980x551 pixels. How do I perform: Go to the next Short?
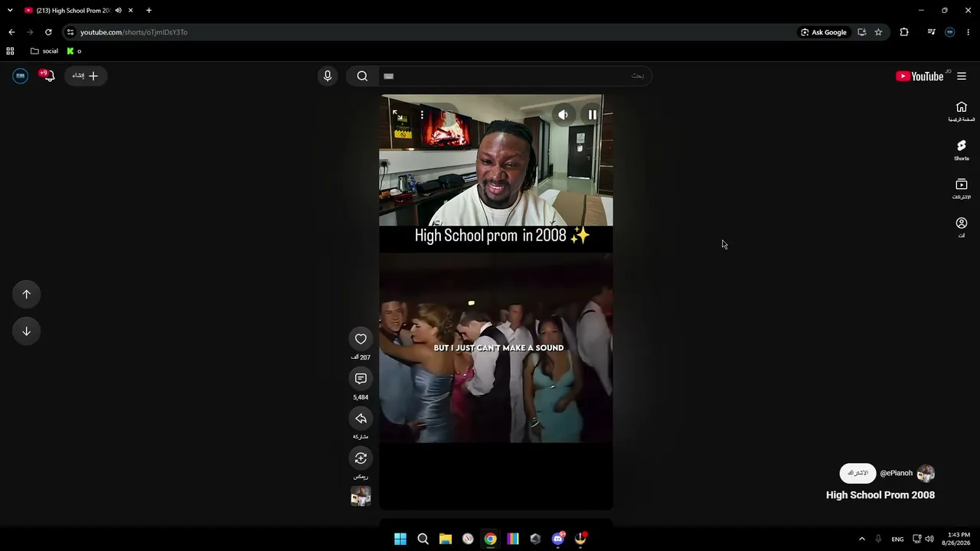tap(26, 331)
